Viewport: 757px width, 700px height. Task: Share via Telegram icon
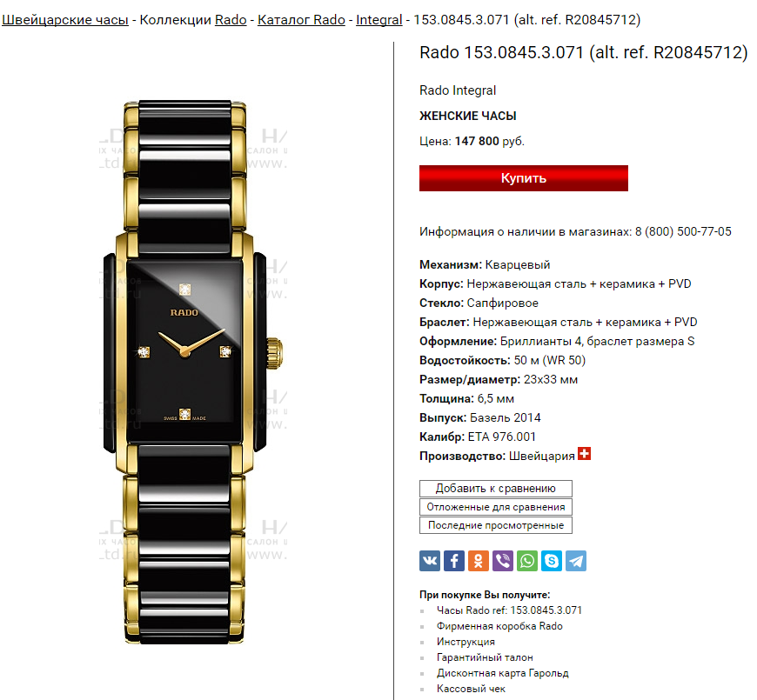pos(576,561)
